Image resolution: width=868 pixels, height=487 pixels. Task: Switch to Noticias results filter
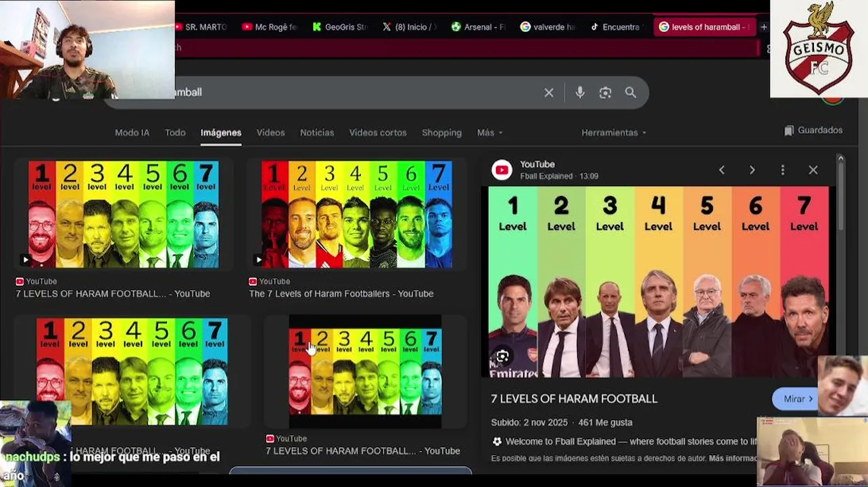pyautogui.click(x=317, y=133)
